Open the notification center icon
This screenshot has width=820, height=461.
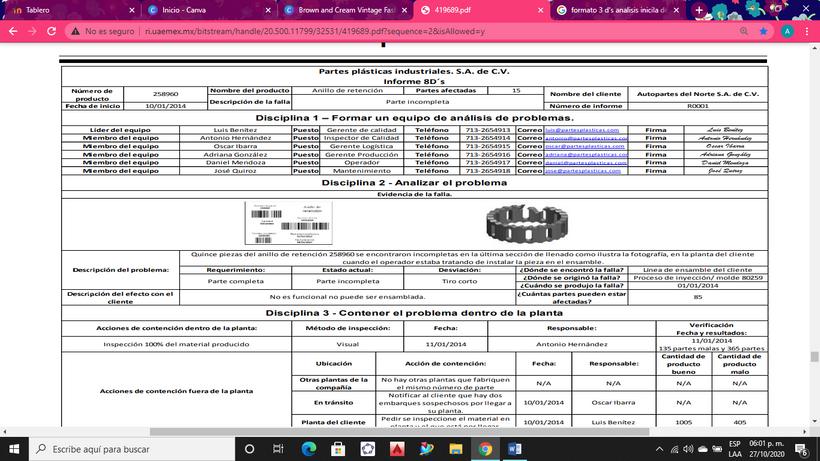point(801,449)
